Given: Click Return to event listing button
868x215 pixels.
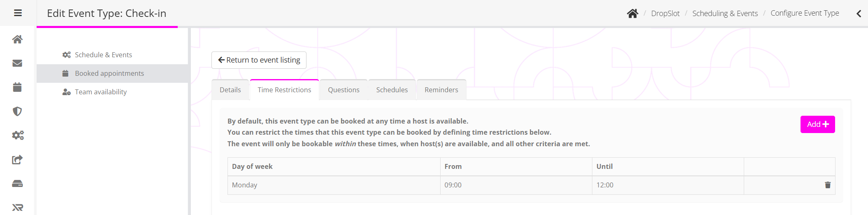Looking at the screenshot, I should pyautogui.click(x=259, y=60).
